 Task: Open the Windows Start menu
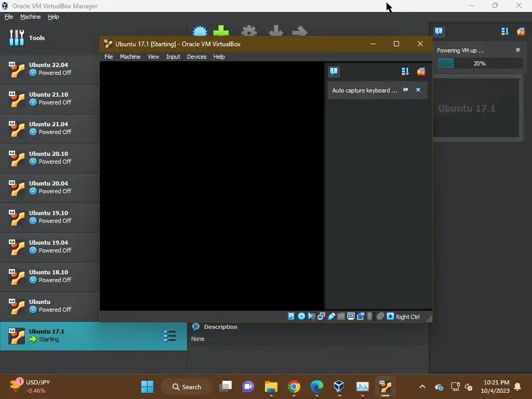pos(147,387)
